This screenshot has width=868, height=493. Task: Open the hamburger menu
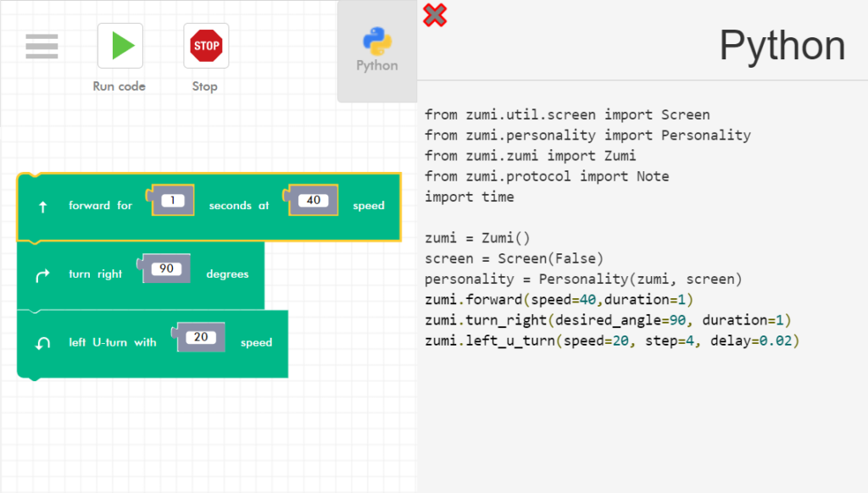tap(42, 46)
